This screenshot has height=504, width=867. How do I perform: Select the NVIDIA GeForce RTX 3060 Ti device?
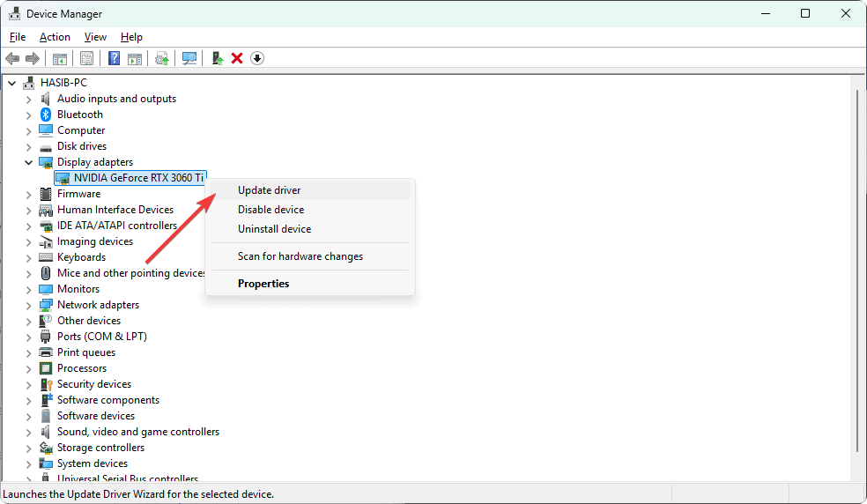tap(130, 178)
